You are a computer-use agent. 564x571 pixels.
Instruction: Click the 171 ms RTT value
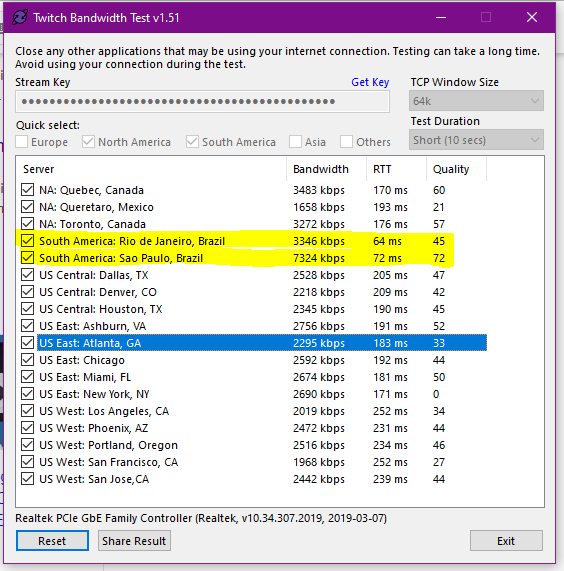click(390, 394)
